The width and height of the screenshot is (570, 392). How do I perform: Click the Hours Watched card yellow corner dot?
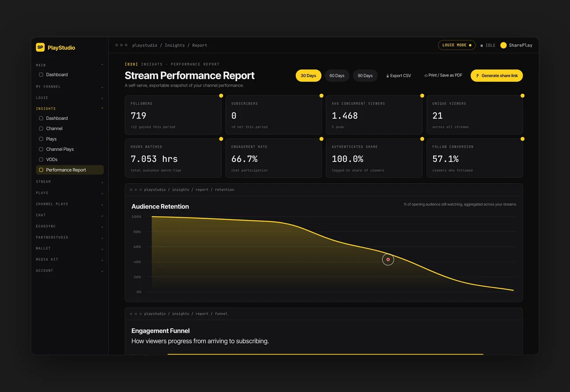(x=221, y=139)
